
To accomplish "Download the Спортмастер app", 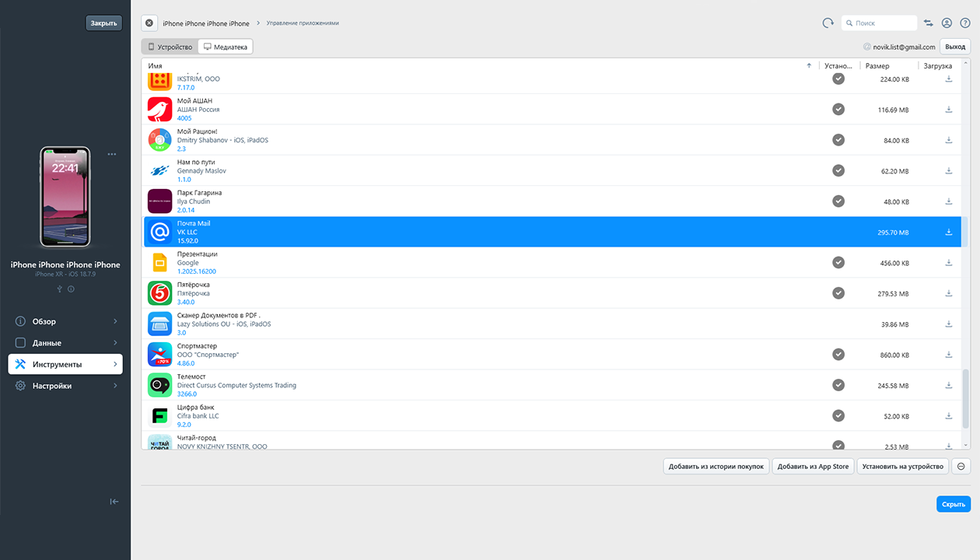I will coord(949,355).
